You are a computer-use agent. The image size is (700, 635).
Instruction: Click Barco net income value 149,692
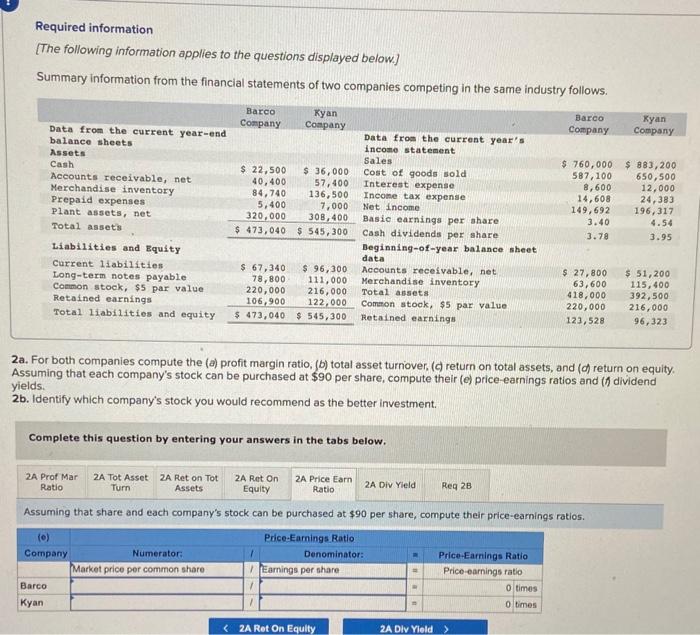(x=590, y=210)
